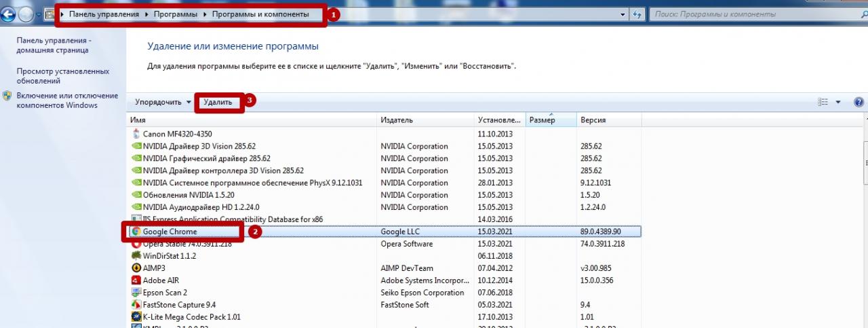Click Программы и компоненты breadcrumb segment
Screen dimensions: 868x328
260,14
